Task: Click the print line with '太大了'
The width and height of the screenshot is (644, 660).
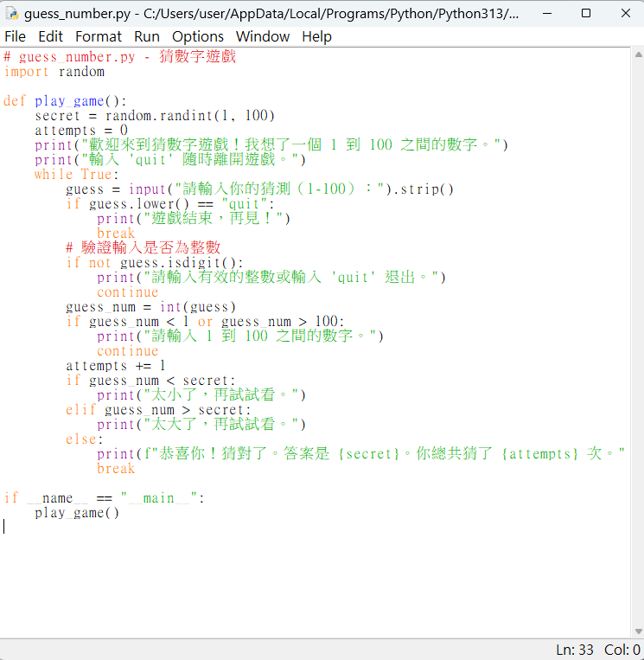Action: click(201, 425)
